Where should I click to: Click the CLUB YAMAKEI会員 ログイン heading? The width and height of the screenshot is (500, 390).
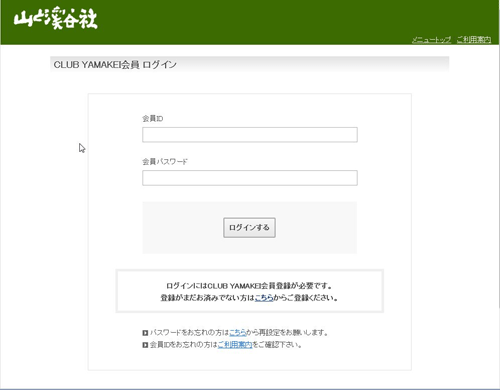tap(115, 65)
